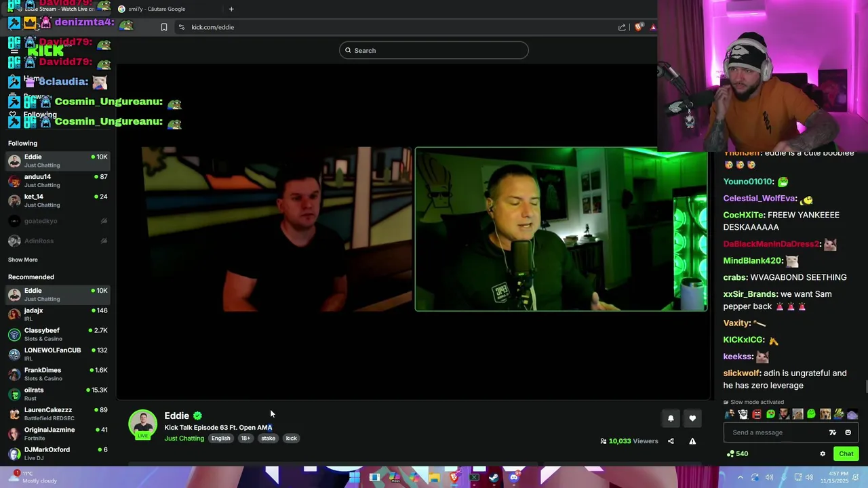Click slickwolf username in chat

click(x=741, y=373)
